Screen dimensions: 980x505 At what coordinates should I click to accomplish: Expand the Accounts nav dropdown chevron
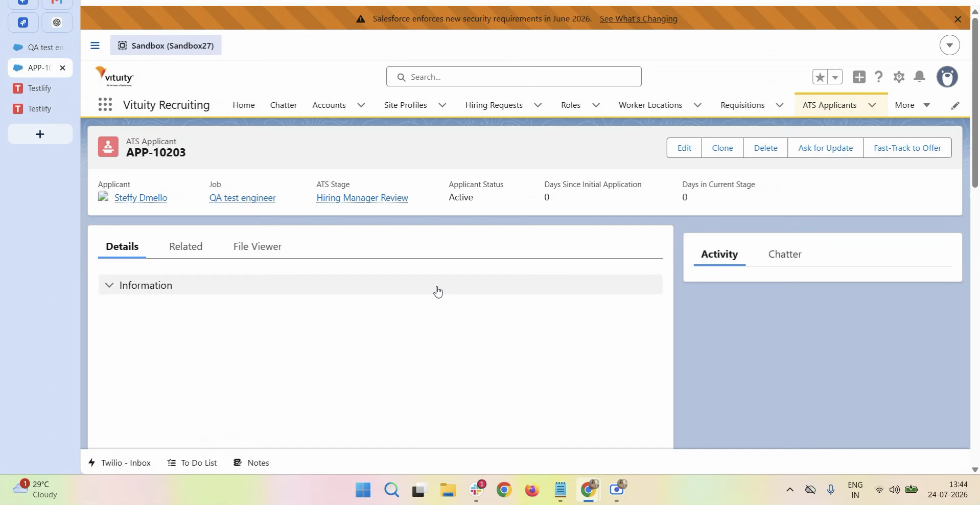pos(361,105)
